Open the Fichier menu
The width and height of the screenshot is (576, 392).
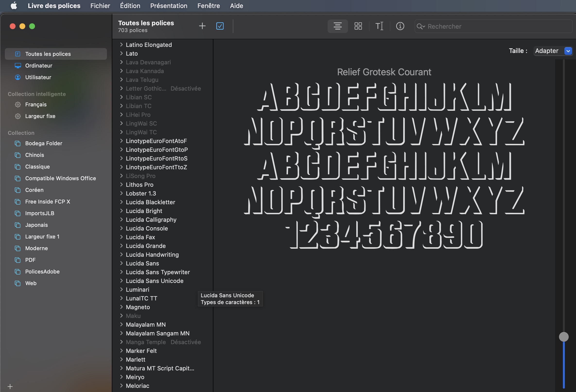coord(100,6)
